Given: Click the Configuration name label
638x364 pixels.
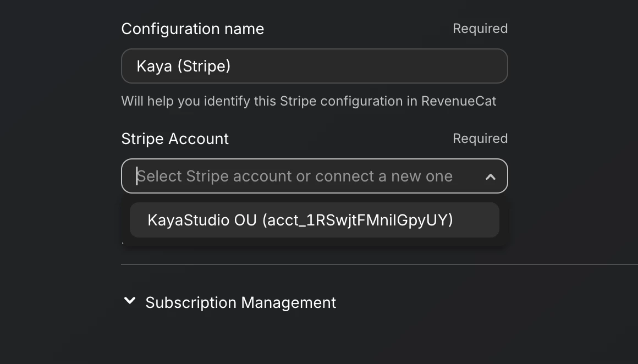Looking at the screenshot, I should coord(193,29).
